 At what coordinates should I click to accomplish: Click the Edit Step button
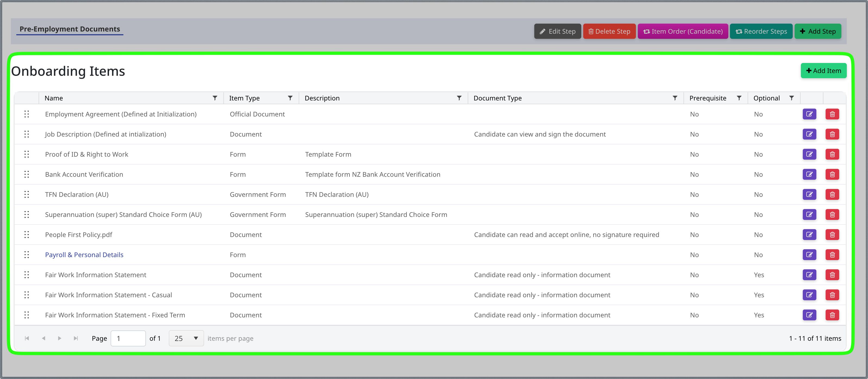pos(557,31)
